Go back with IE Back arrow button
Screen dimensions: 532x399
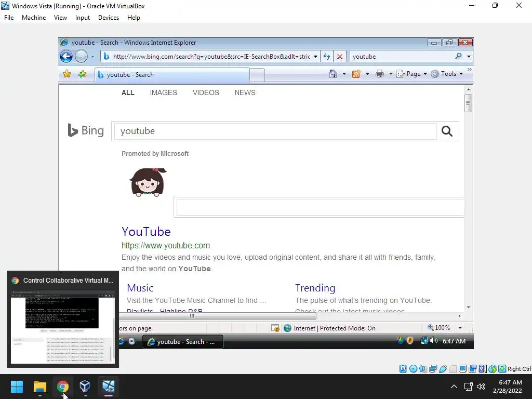tap(66, 56)
